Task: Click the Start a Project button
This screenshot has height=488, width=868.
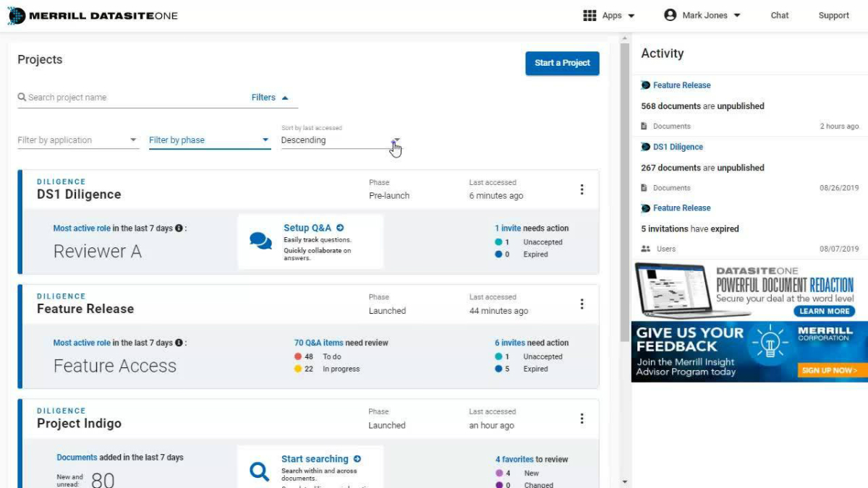Action: pyautogui.click(x=562, y=63)
